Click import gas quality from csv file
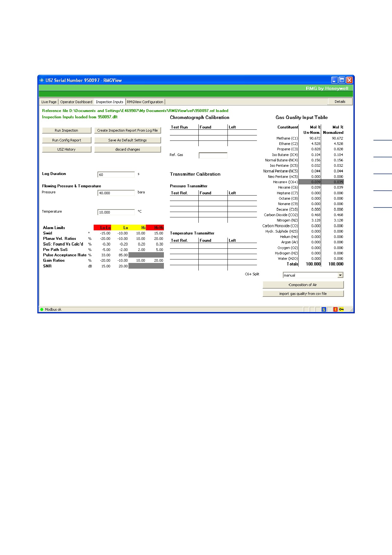Image resolution: width=392 pixels, height=555 pixels. pyautogui.click(x=303, y=294)
